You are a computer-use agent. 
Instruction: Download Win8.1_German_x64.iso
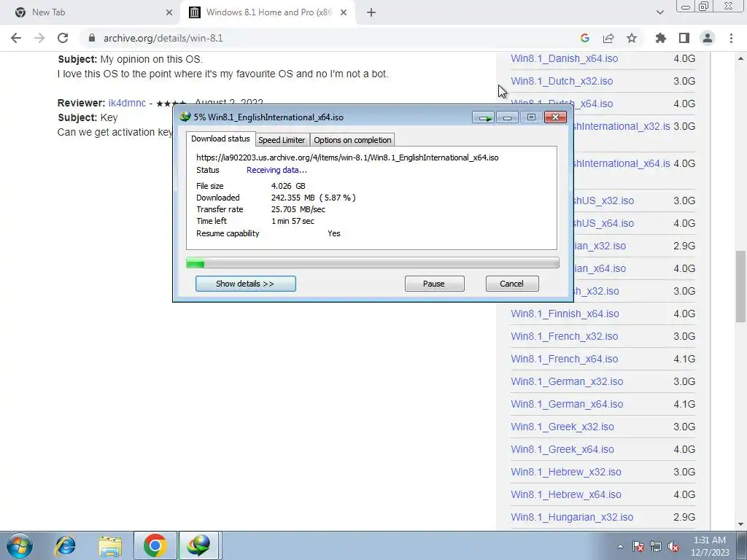tap(567, 404)
